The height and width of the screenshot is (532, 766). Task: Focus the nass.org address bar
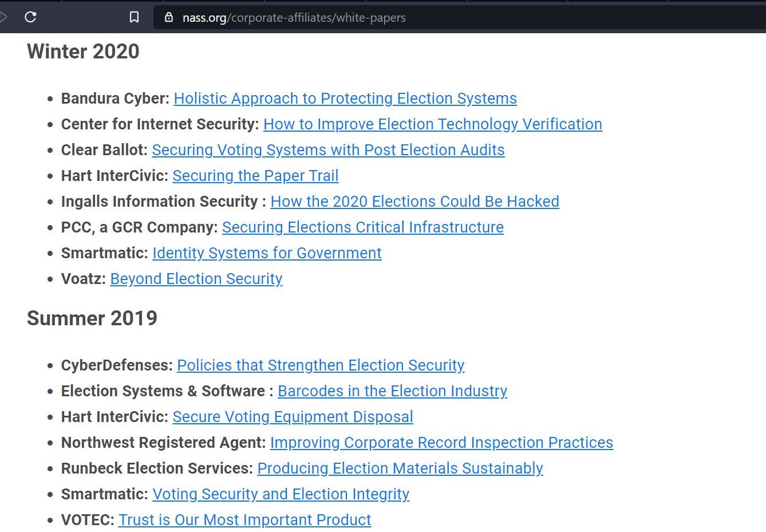point(460,17)
